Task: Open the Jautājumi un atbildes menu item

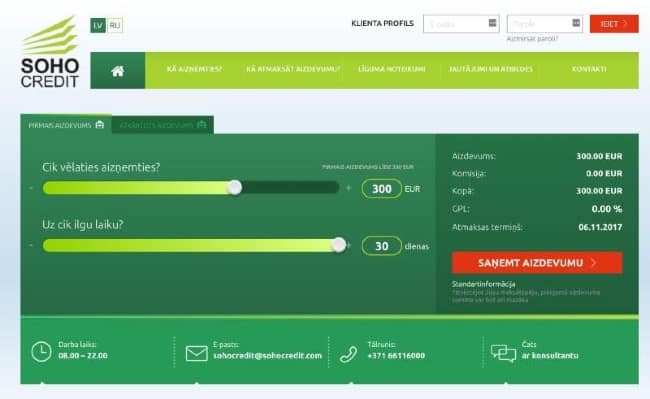Action: coord(491,69)
